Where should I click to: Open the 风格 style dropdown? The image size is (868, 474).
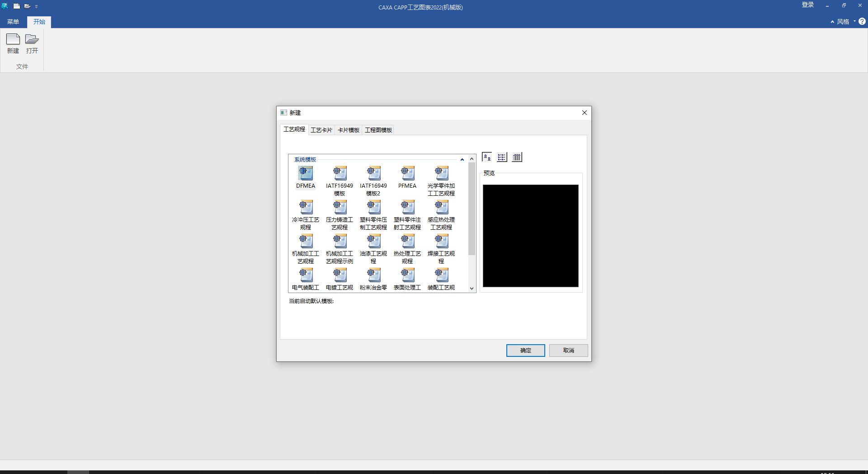coord(846,21)
